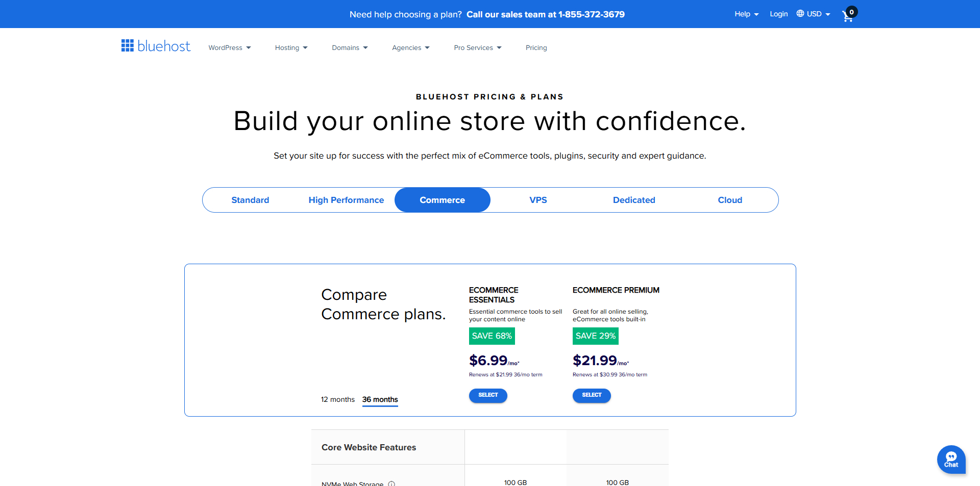Open the shopping cart
980x486 pixels.
click(847, 16)
